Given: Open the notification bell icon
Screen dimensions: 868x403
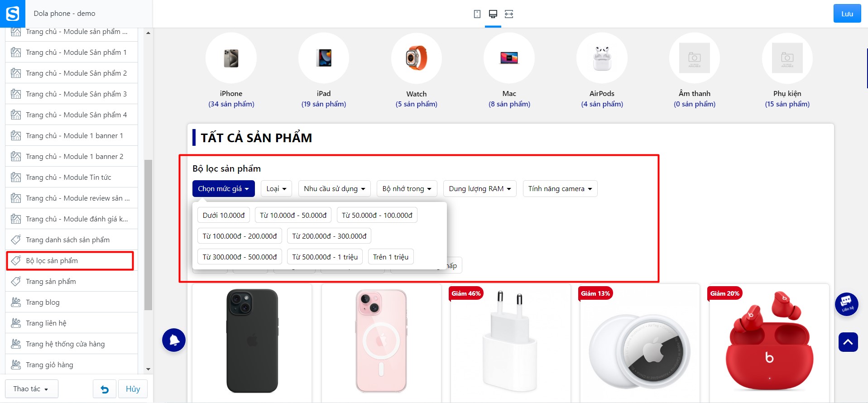Looking at the screenshot, I should (174, 340).
